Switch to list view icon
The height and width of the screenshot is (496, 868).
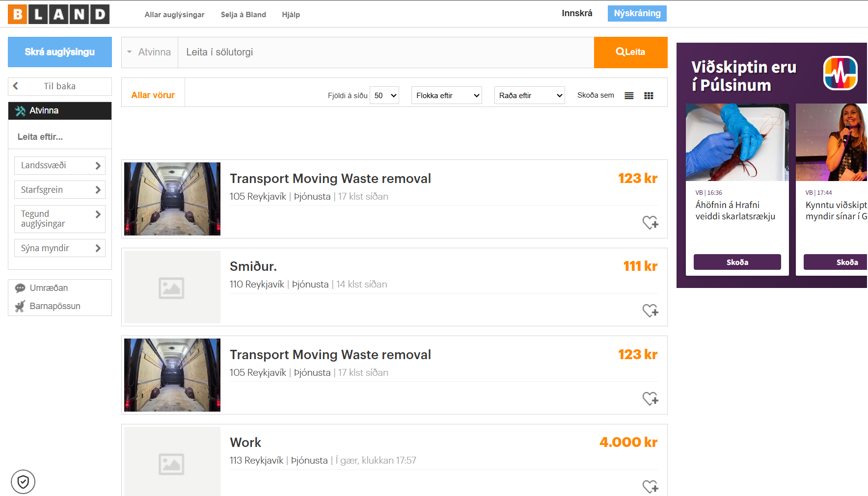[629, 96]
